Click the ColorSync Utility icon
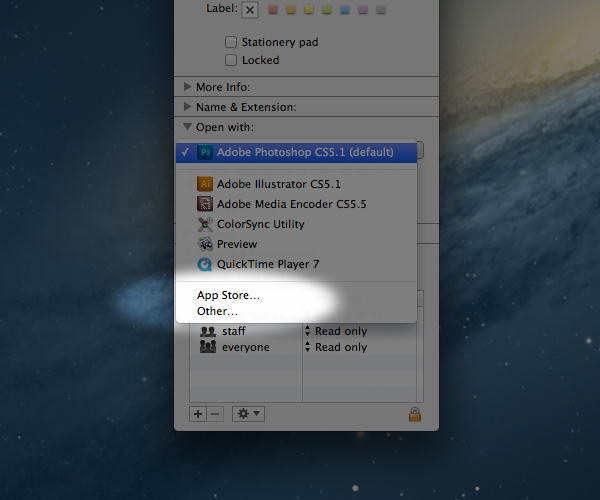 click(x=205, y=224)
